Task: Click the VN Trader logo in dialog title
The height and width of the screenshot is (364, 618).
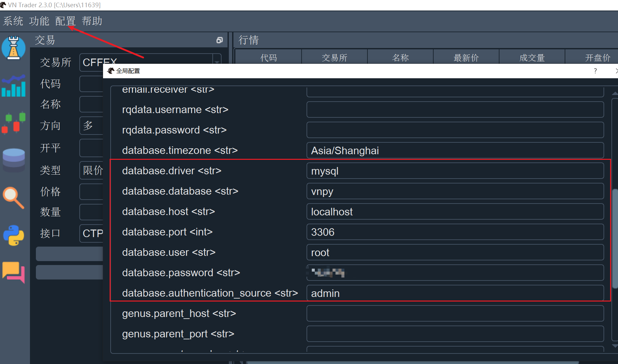Action: pos(111,70)
